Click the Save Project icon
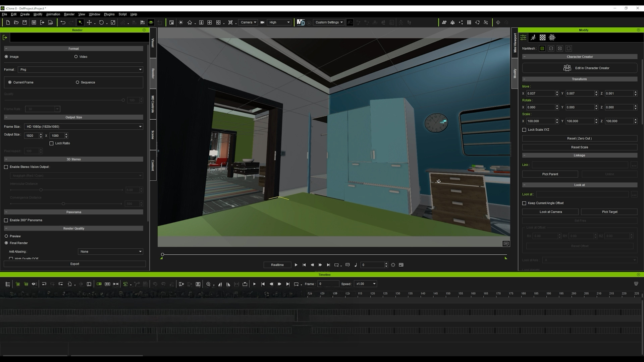 (24, 22)
